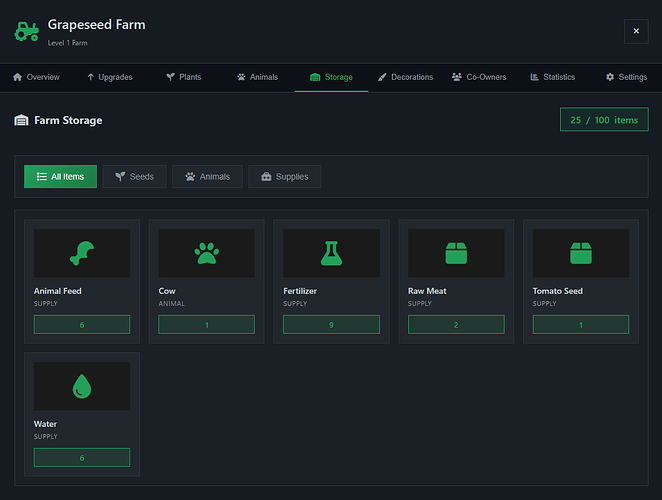The width and height of the screenshot is (662, 500).
Task: Click the Tomato Seed item name
Action: 557,291
